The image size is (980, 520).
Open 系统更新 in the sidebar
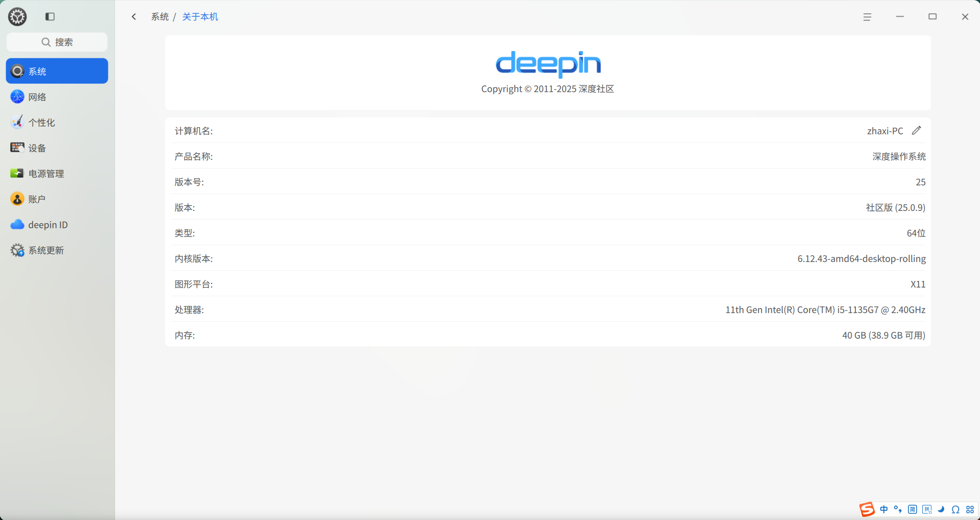tap(57, 250)
